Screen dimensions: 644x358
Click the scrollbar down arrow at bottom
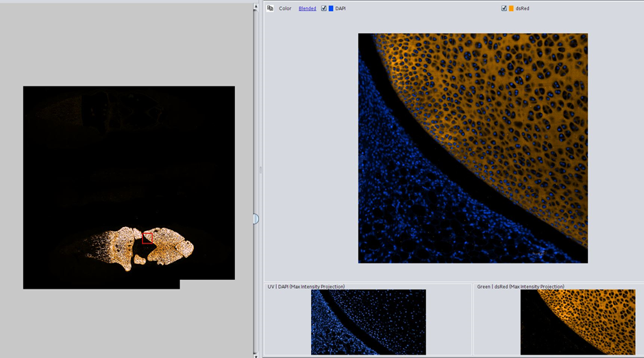256,355
